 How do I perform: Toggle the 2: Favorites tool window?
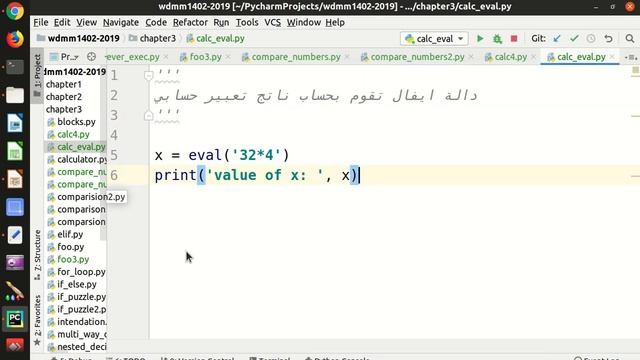pos(37,321)
